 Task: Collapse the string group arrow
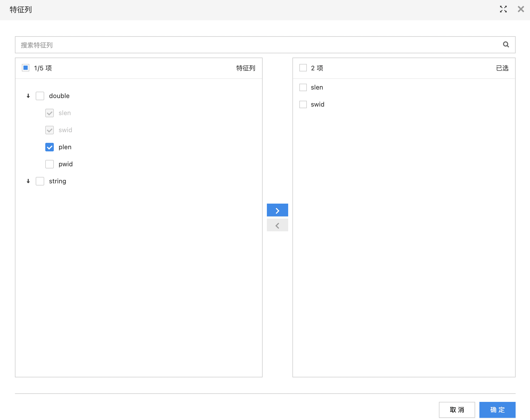tap(28, 181)
